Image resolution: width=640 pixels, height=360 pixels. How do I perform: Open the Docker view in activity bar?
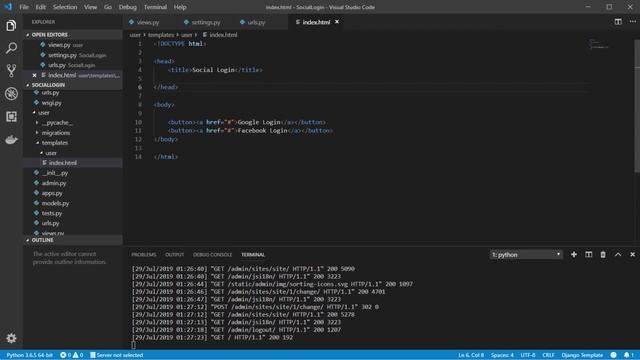coord(11,140)
